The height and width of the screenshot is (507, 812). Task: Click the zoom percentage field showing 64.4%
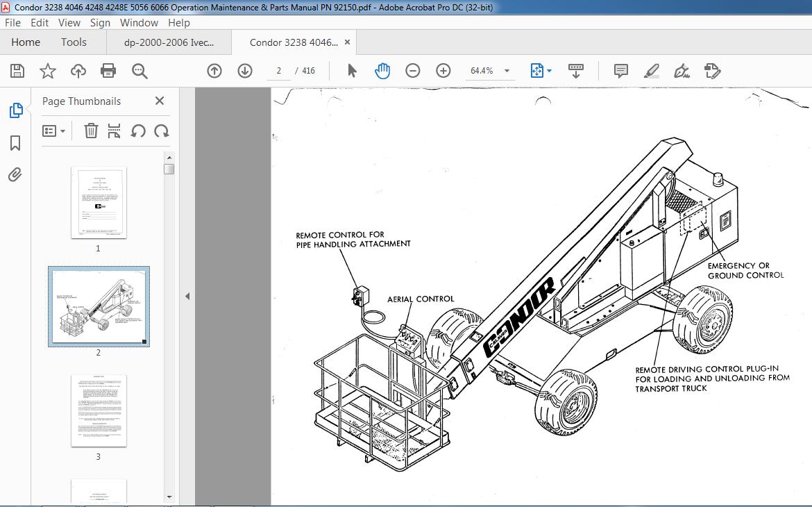point(482,71)
